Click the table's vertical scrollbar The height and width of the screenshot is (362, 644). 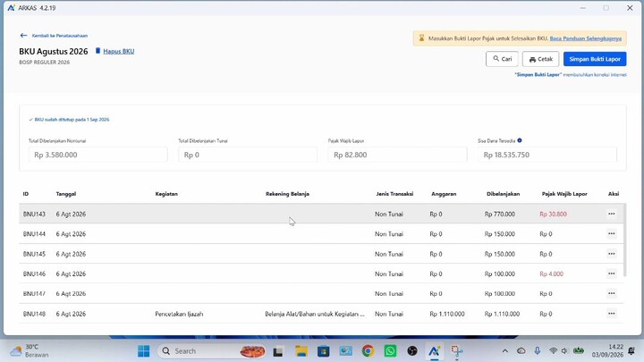point(624,240)
